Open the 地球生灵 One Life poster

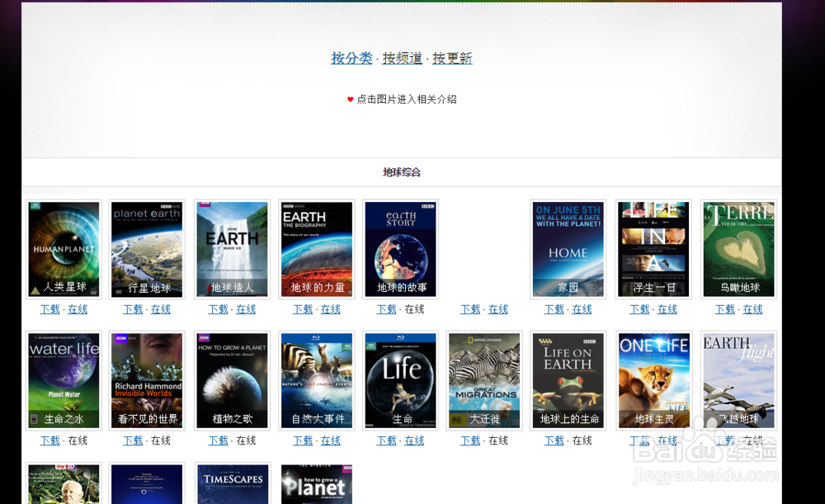(x=653, y=380)
